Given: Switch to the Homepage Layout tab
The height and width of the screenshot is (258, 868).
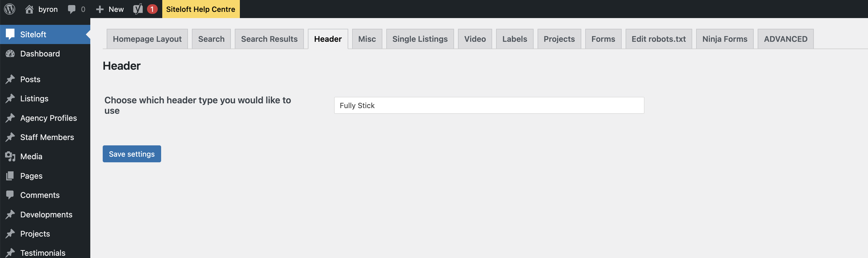Looking at the screenshot, I should (147, 39).
